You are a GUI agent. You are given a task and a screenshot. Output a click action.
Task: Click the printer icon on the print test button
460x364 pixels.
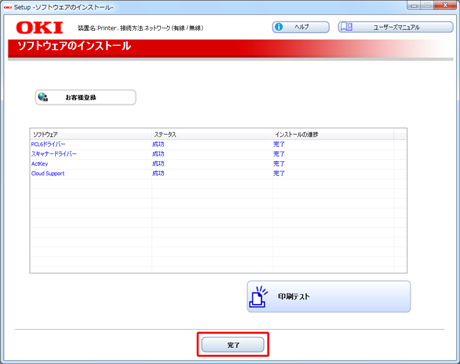coord(258,296)
